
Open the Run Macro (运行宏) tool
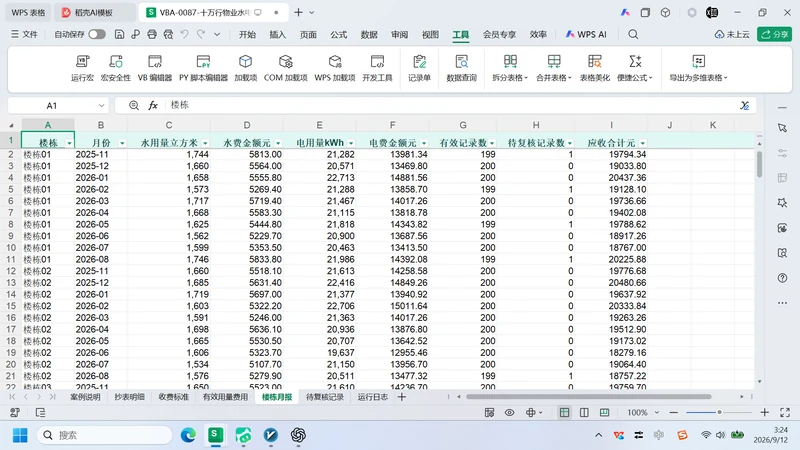(82, 68)
